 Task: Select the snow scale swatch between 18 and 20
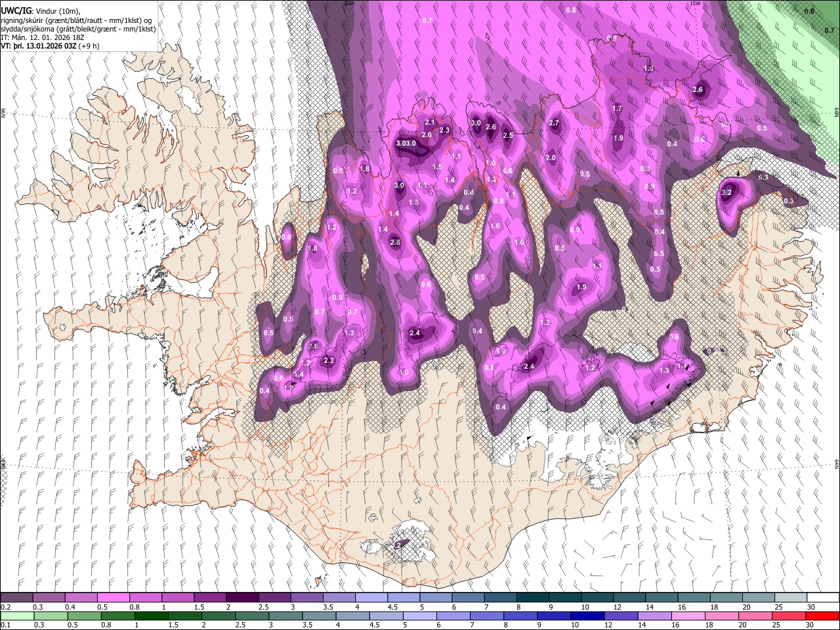(x=726, y=598)
